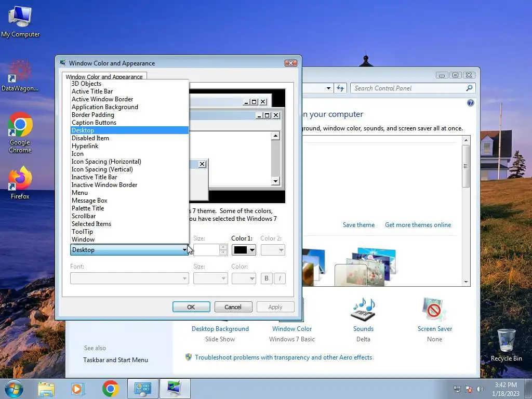Click themes list scrollbar down arrow
The image size is (532, 399).
[466, 282]
